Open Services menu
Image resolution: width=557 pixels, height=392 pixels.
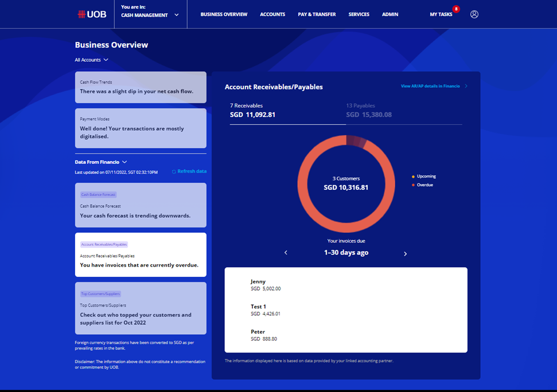click(x=359, y=14)
